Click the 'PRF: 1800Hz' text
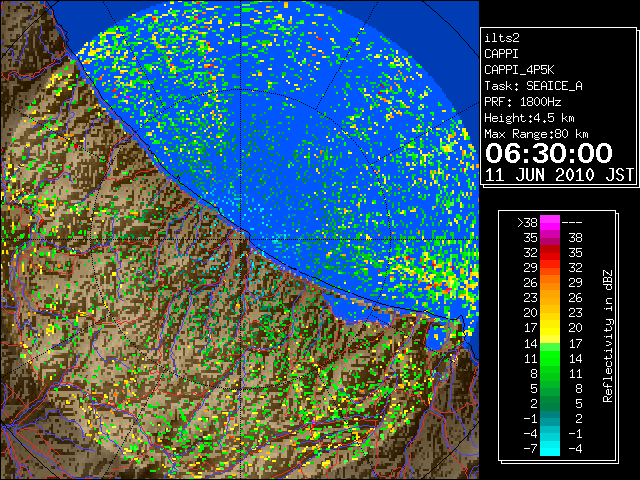640x480 pixels. [x=522, y=102]
